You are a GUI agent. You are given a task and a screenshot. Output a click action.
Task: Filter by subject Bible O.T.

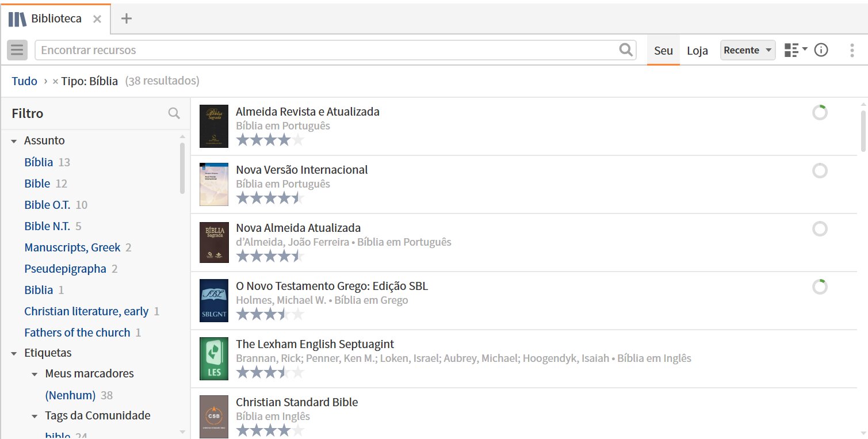47,205
